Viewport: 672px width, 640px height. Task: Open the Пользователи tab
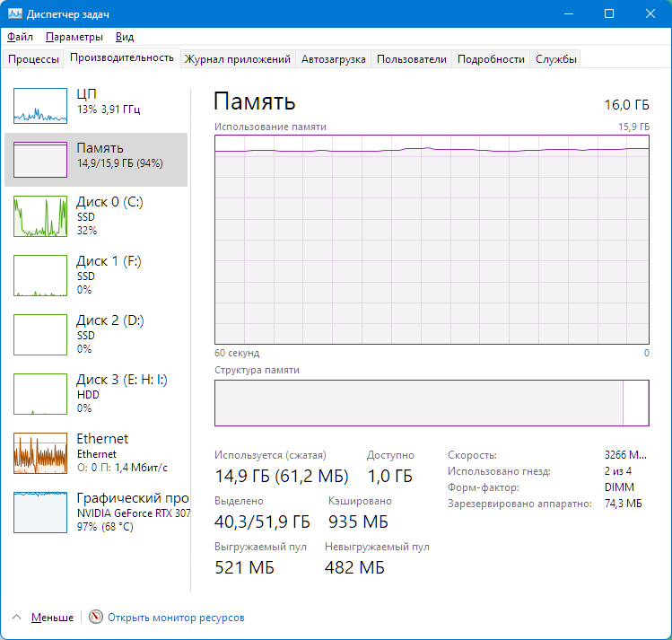point(412,58)
